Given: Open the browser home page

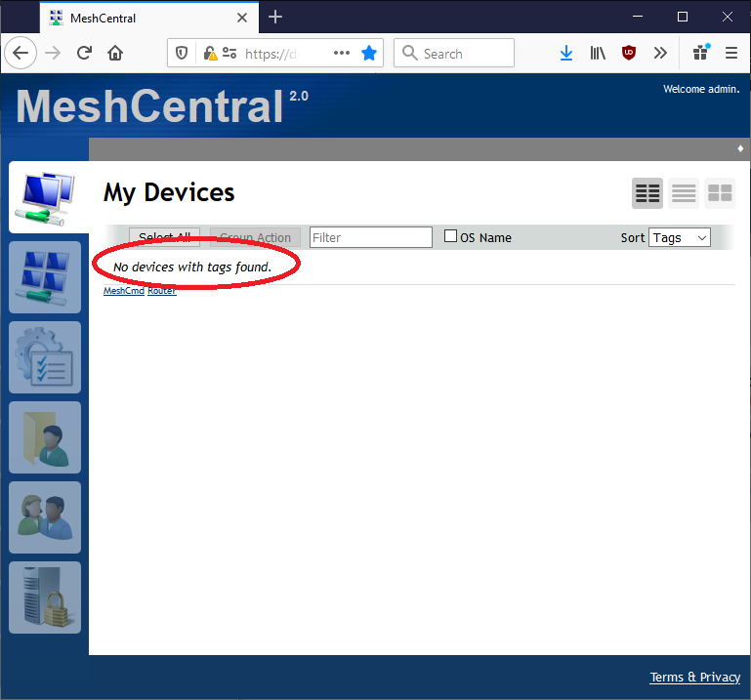Looking at the screenshot, I should coord(115,53).
